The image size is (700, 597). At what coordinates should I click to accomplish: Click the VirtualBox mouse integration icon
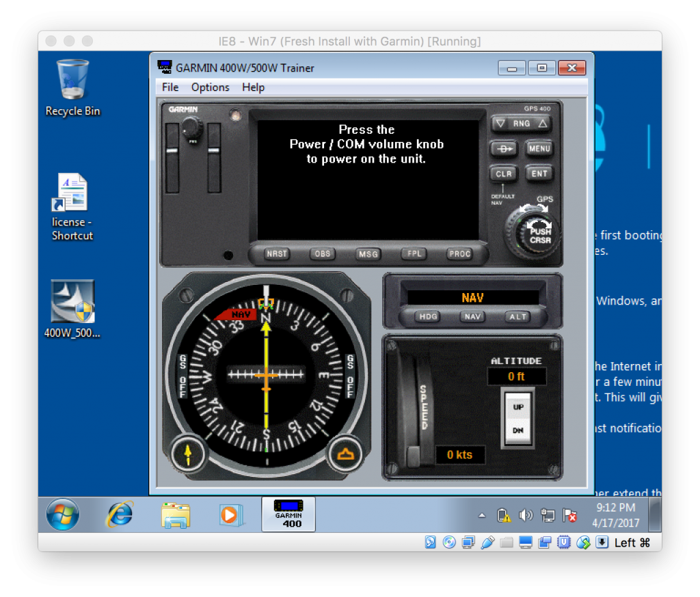[x=583, y=542]
